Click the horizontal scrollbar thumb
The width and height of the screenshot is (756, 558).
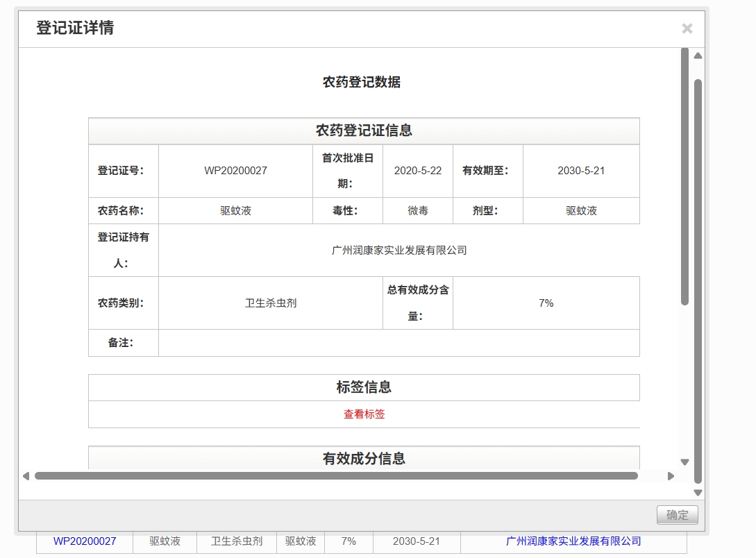click(336, 476)
